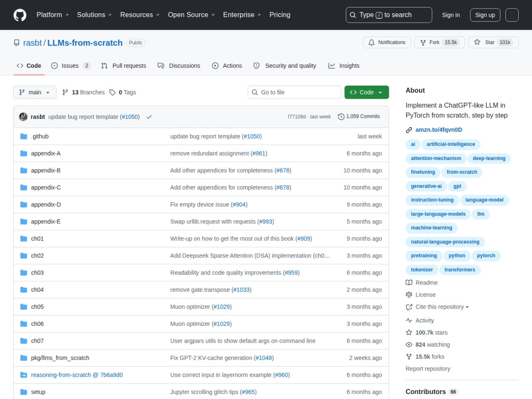The width and height of the screenshot is (532, 399).
Task: Star the repository with Star button
Action: tap(493, 43)
